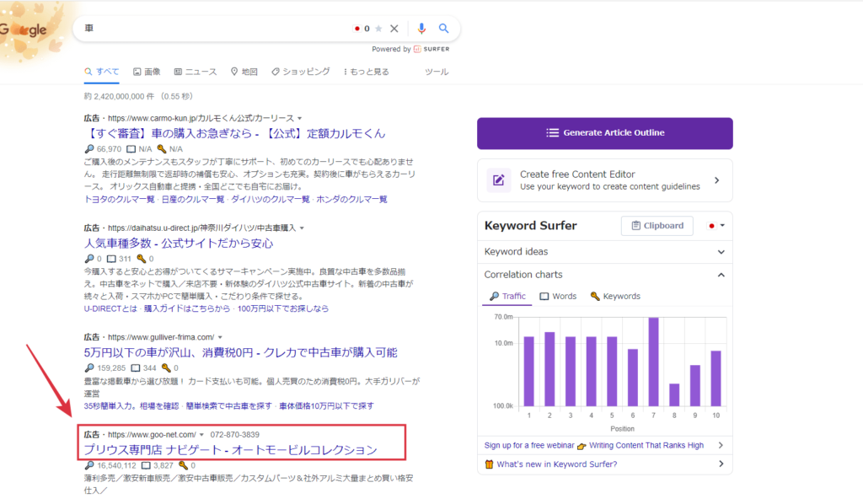This screenshot has width=863, height=504.
Task: Click the chevron beside What's new in Keyword Surfer
Action: [721, 464]
